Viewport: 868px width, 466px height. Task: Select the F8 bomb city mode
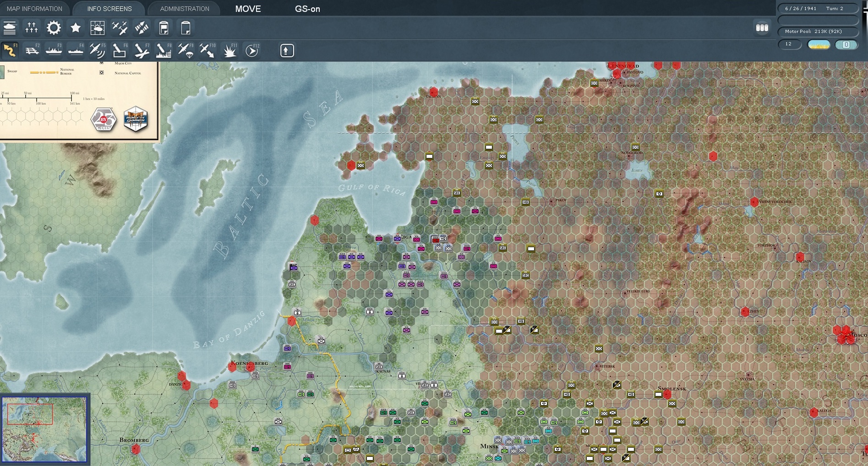164,50
